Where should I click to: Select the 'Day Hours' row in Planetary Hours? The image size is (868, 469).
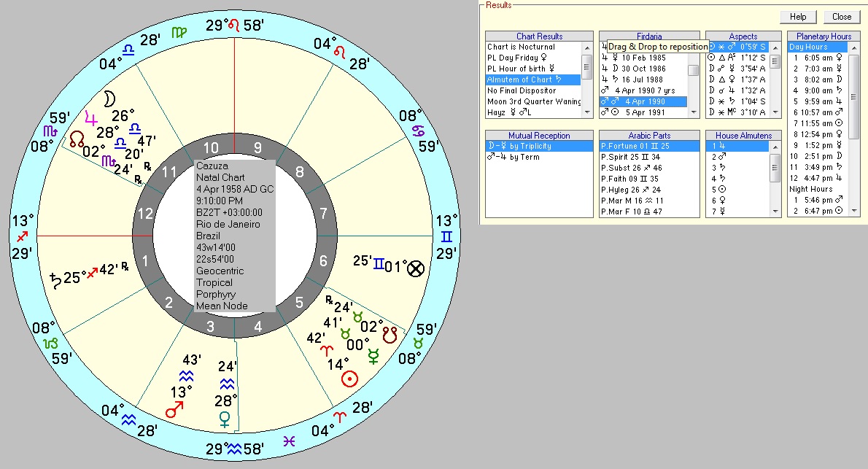tap(818, 47)
